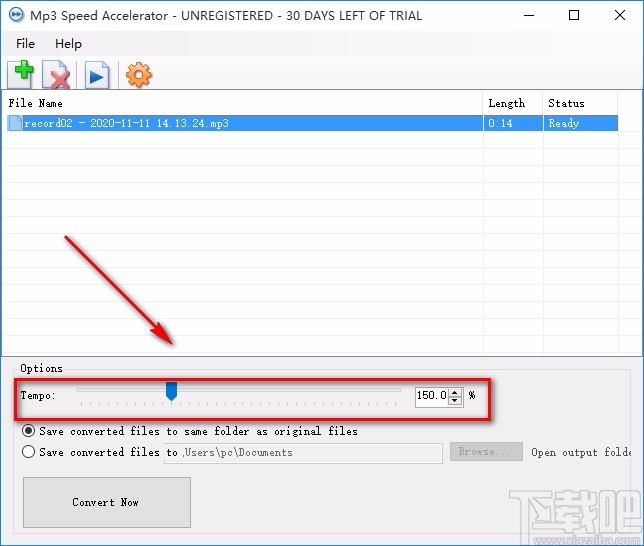Open the Help menu

click(68, 44)
